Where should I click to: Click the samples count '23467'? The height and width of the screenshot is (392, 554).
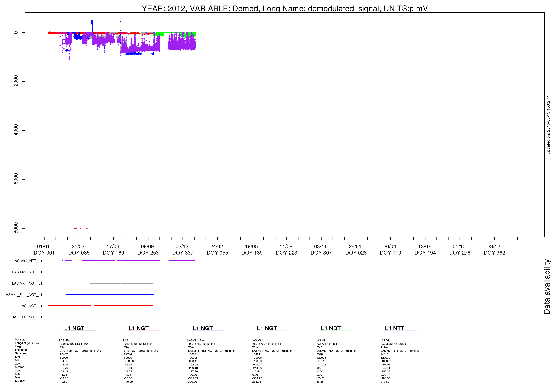tap(64, 354)
